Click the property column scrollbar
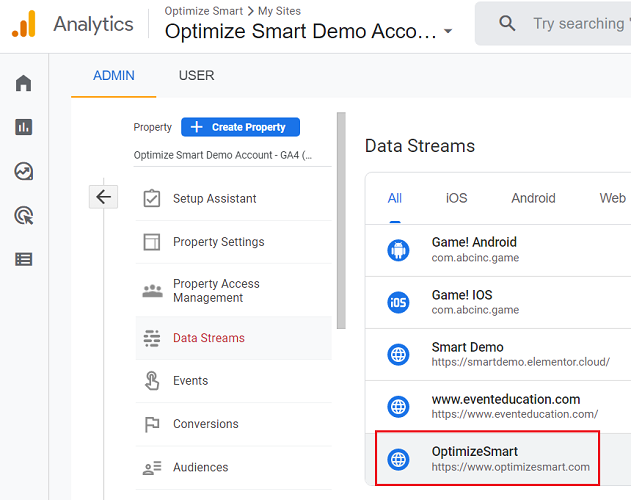 (341, 221)
